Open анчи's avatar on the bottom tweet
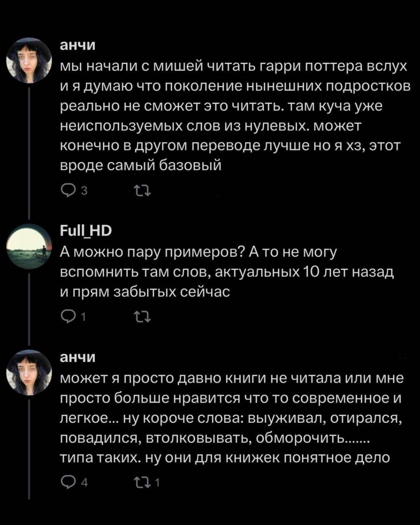Image resolution: width=420 pixels, height=525 pixels. pos(29,373)
